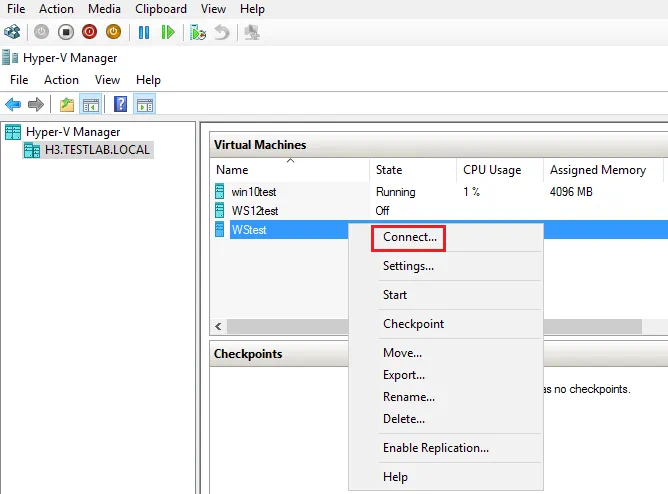
Task: Select Enable Replication... in context menu
Action: tap(435, 448)
